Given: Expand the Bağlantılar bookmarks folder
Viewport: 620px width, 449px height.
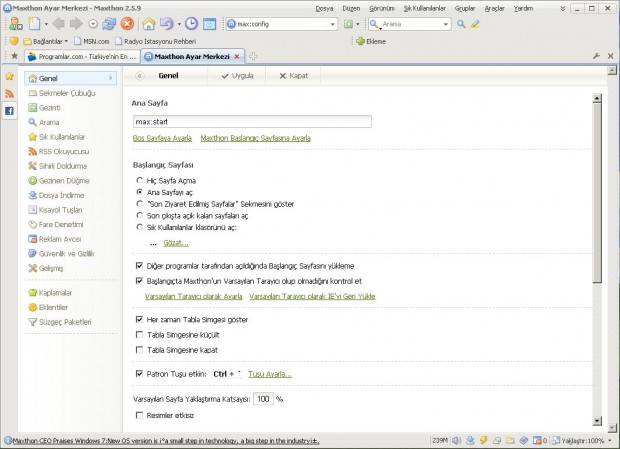Looking at the screenshot, I should point(45,41).
